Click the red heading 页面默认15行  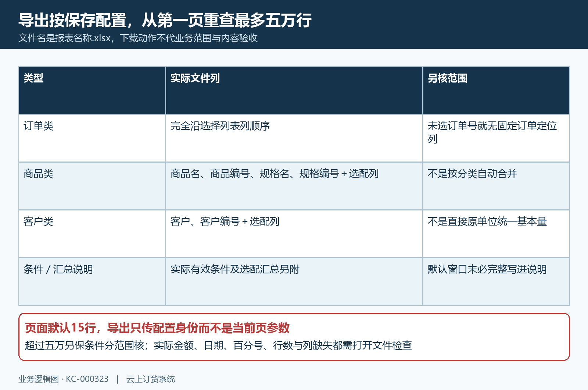[x=157, y=328]
